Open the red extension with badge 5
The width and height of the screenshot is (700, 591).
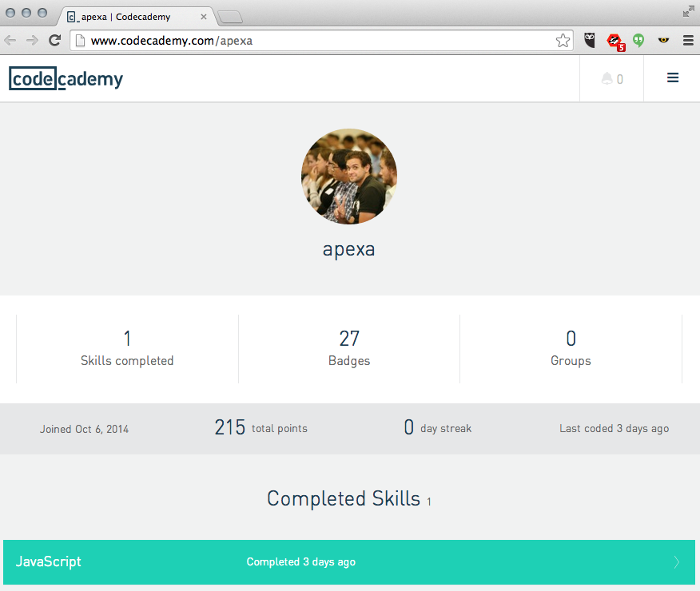615,42
